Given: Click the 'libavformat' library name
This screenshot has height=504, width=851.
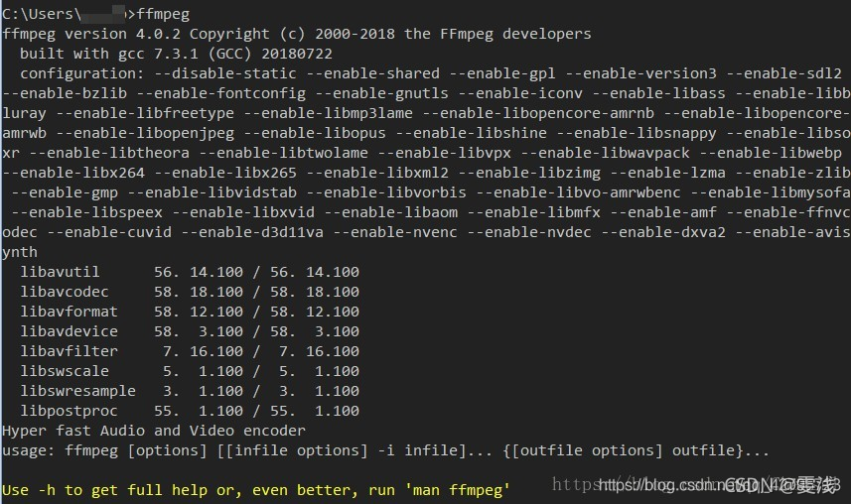Looking at the screenshot, I should pyautogui.click(x=69, y=312).
